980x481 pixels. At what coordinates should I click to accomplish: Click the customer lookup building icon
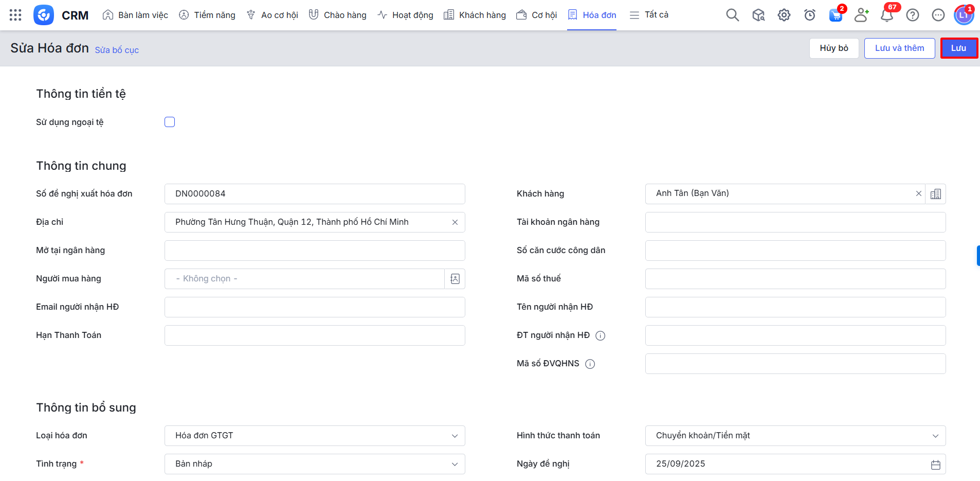click(x=935, y=194)
